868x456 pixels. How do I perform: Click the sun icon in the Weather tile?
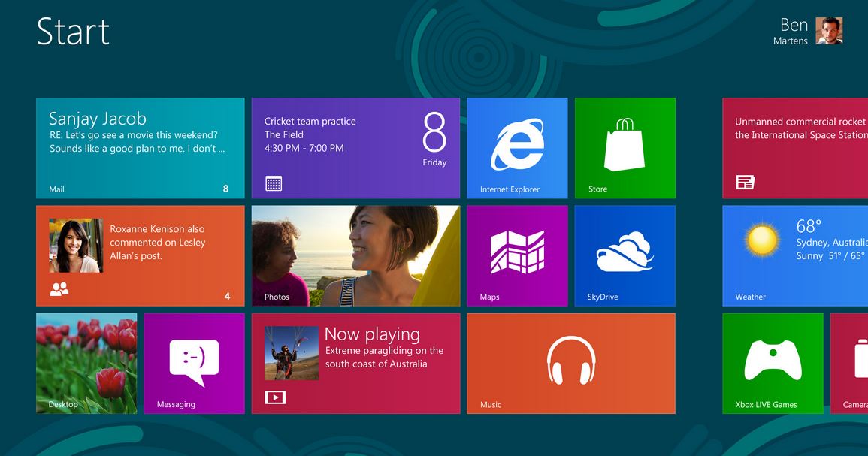[762, 240]
